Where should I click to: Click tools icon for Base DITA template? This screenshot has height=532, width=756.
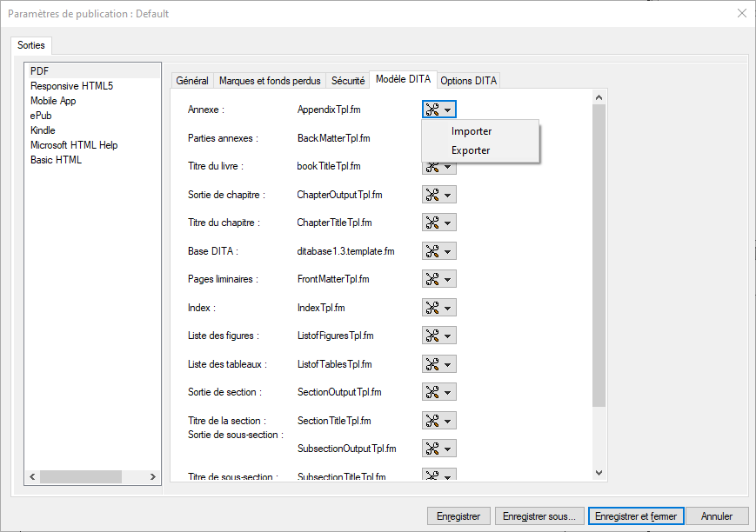(432, 251)
